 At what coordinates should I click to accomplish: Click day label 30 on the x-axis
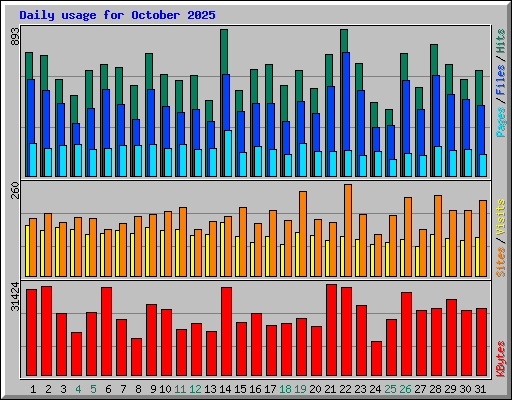pos(465,389)
